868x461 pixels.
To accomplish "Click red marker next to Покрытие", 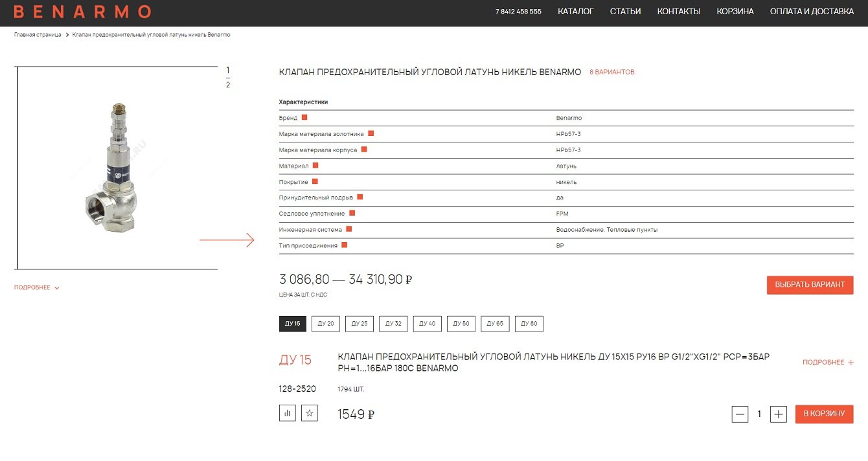I will [x=315, y=181].
